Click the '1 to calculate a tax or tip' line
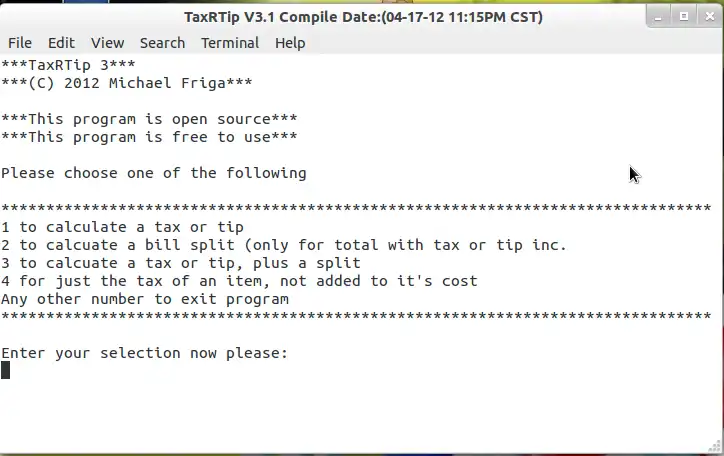Image resolution: width=724 pixels, height=456 pixels. click(122, 227)
